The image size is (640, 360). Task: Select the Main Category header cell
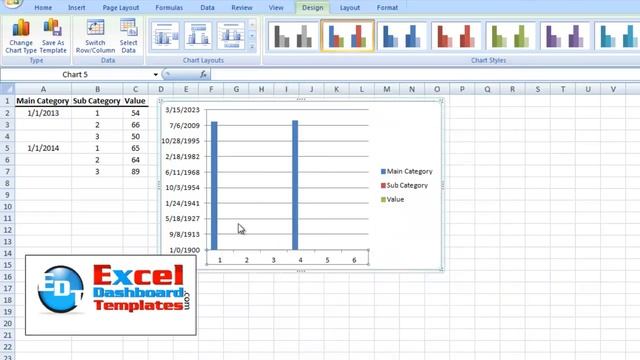[x=43, y=101]
